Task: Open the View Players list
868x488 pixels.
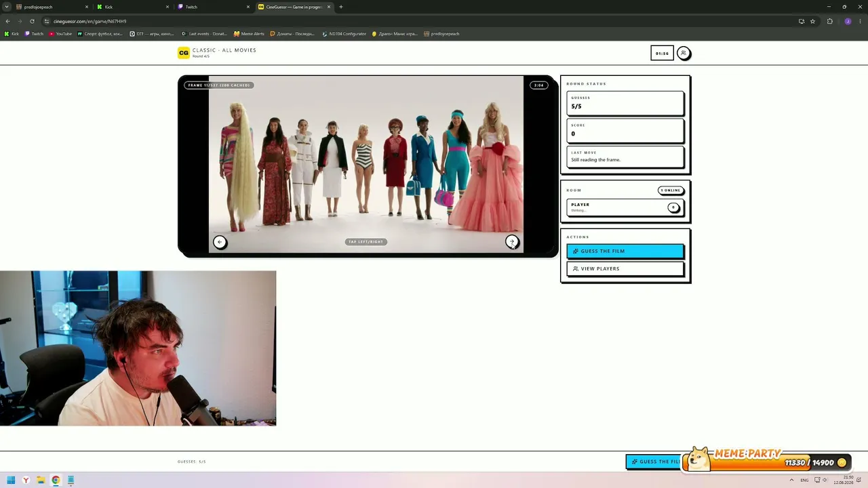Action: pos(625,269)
